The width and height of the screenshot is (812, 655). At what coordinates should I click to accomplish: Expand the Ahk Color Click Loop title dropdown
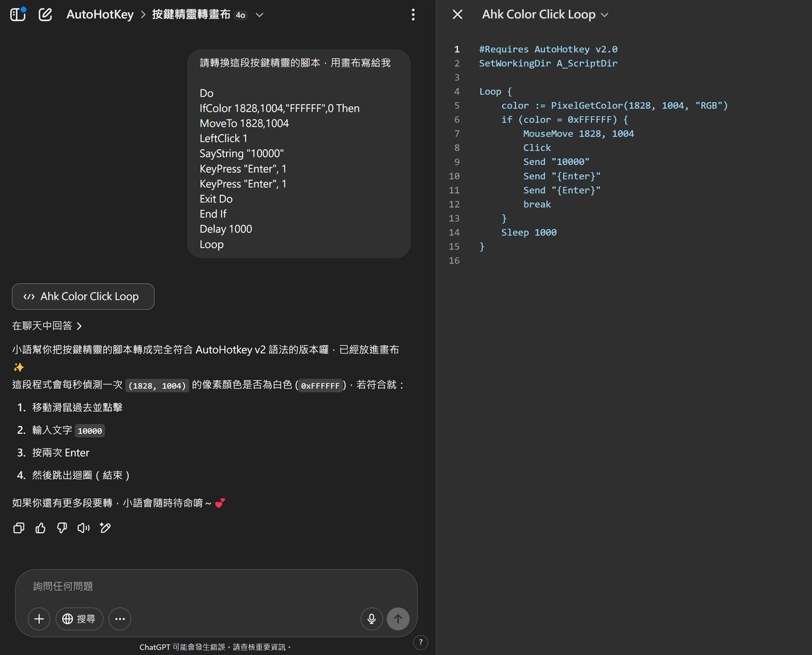(x=604, y=15)
